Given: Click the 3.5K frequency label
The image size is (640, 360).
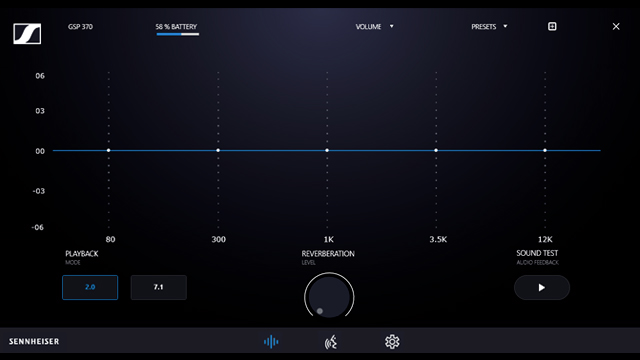Looking at the screenshot, I should [x=438, y=239].
